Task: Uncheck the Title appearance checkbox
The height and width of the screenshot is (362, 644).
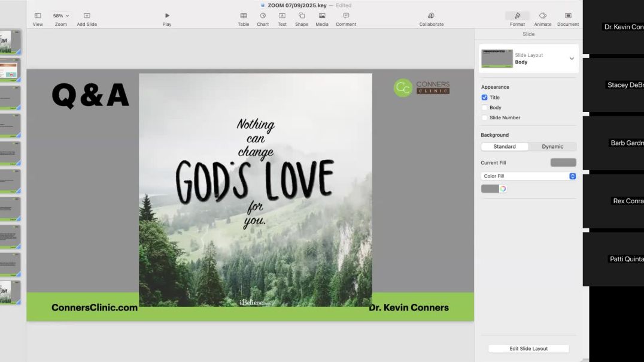Action: (485, 98)
